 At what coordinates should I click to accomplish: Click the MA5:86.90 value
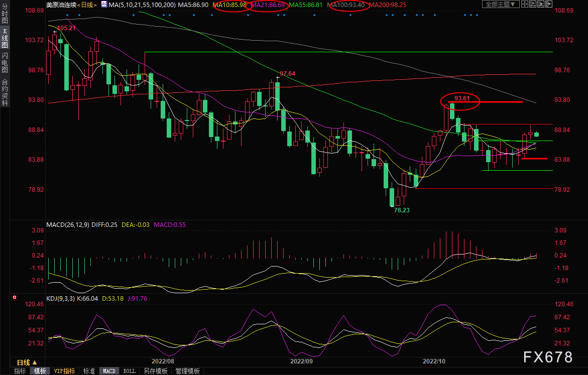[x=193, y=5]
